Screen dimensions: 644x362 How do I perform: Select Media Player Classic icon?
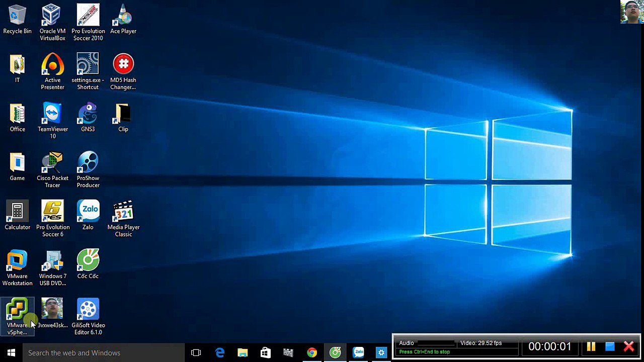123,219
